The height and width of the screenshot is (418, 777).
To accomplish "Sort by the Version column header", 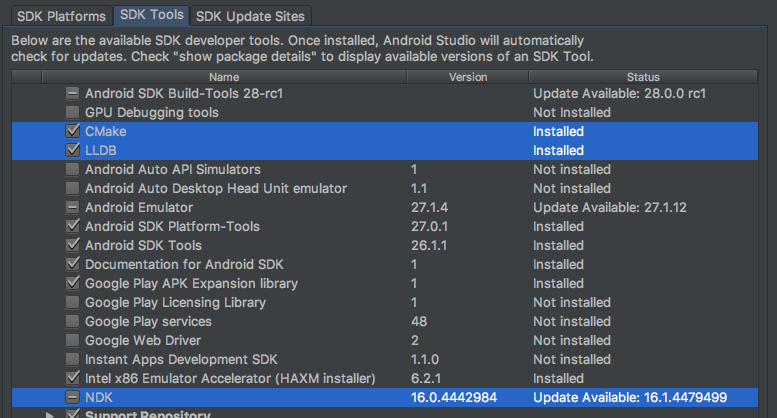I will [467, 76].
